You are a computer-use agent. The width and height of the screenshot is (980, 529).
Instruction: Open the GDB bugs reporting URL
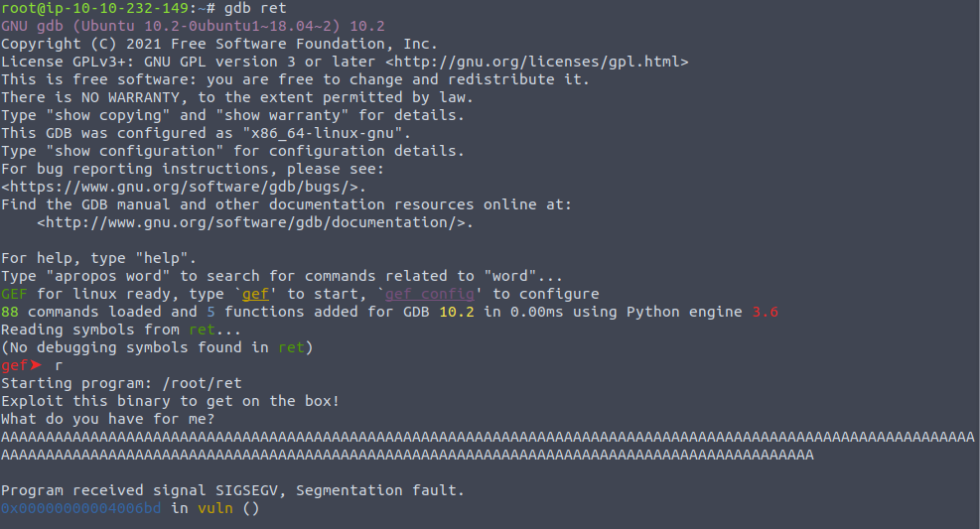coord(184,187)
